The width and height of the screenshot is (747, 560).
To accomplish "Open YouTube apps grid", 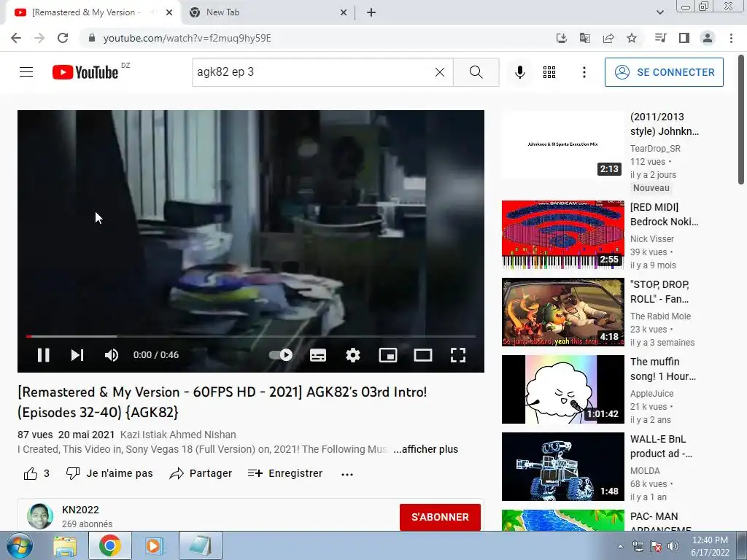I will (x=549, y=72).
